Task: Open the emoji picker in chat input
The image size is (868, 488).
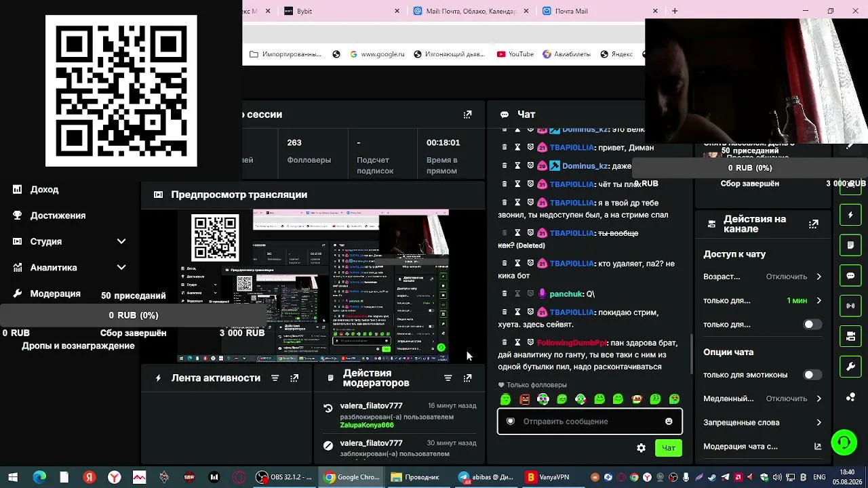Action: click(669, 422)
